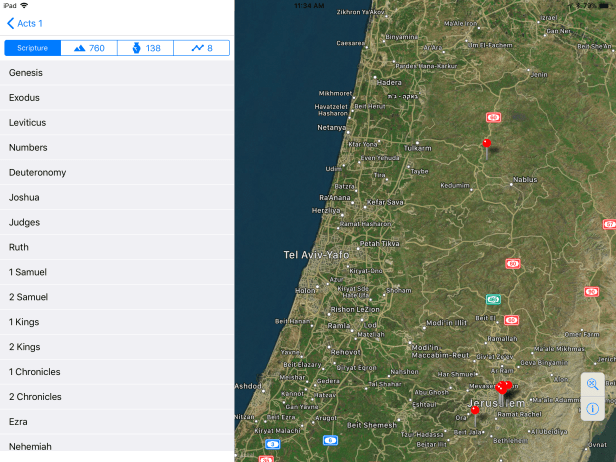Tap the red pin southwest of Jerusalem
The width and height of the screenshot is (616, 462).
click(x=475, y=408)
